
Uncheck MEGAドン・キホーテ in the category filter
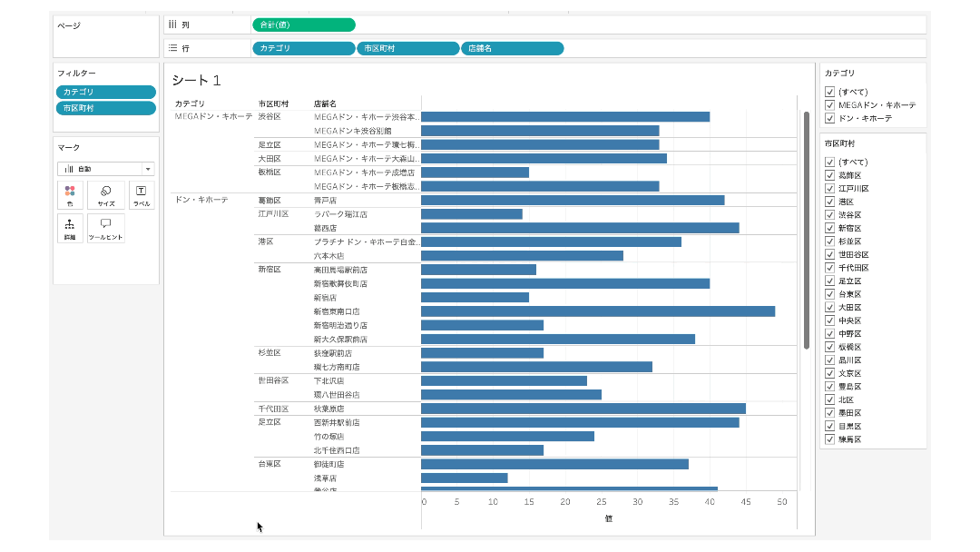830,105
